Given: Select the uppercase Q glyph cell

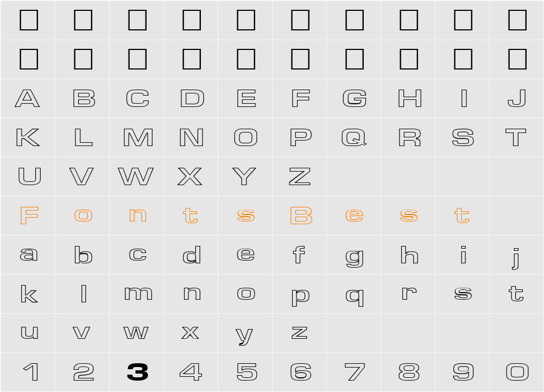Looking at the screenshot, I should [x=354, y=137].
